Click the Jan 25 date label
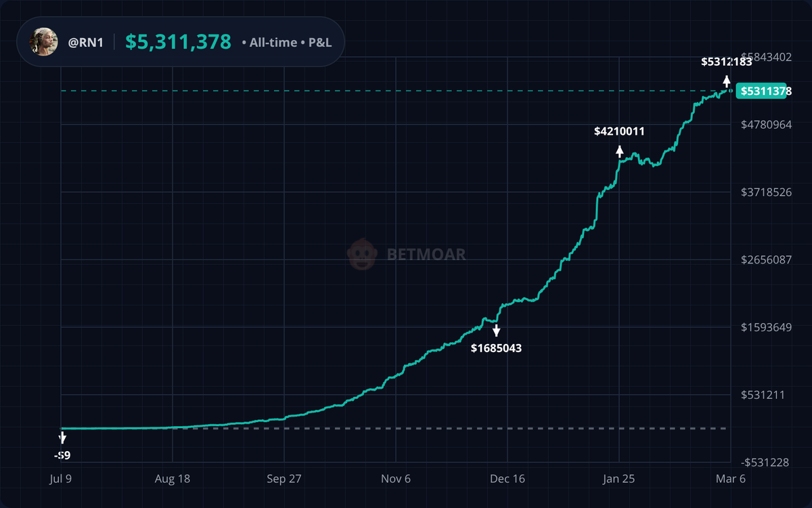The height and width of the screenshot is (508, 812). coord(619,478)
